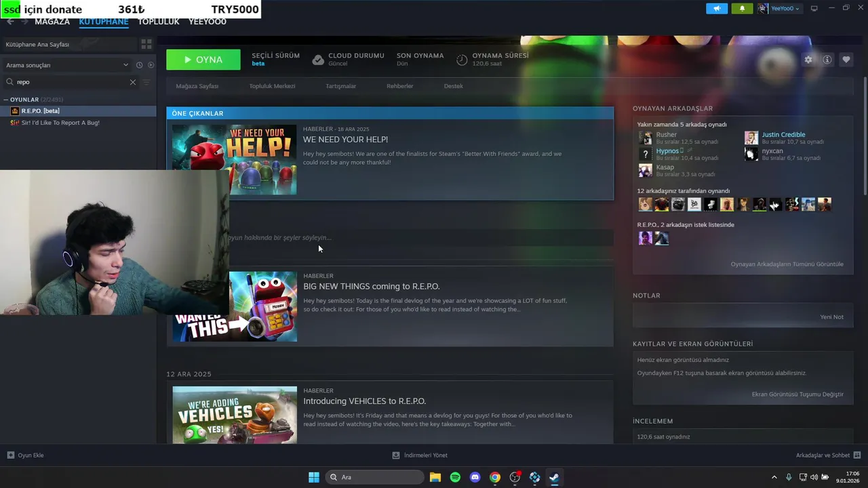Open Google Chrome from the taskbar
Viewport: 868px width, 488px height.
pyautogui.click(x=495, y=477)
